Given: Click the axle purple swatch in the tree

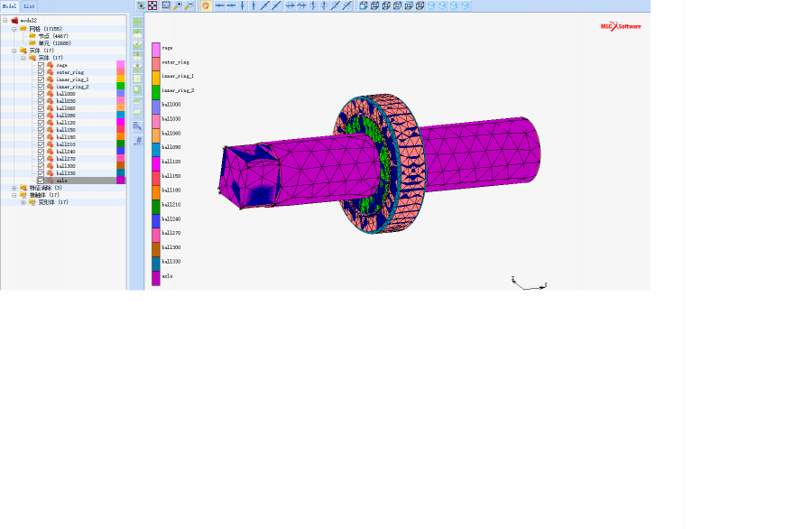Looking at the screenshot, I should click(121, 181).
